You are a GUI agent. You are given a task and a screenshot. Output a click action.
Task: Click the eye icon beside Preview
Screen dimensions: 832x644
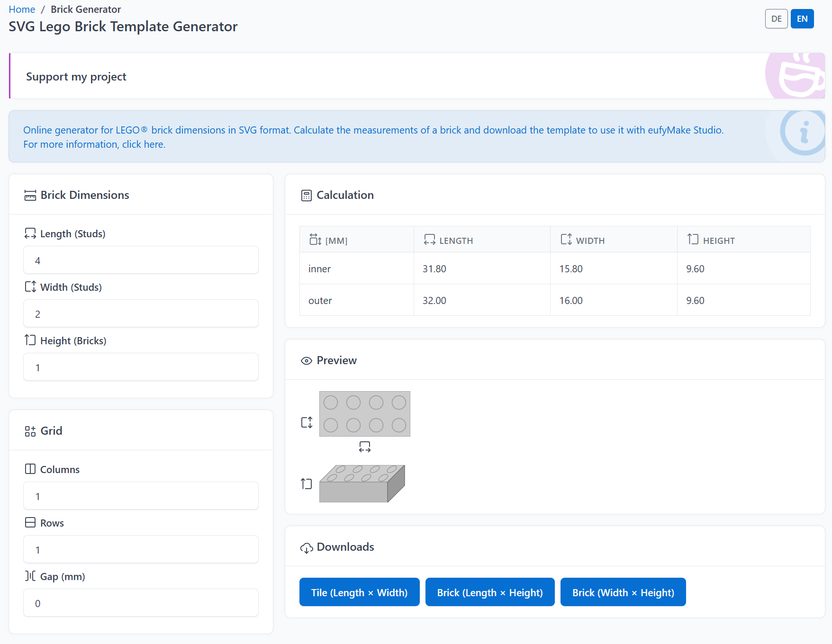tap(307, 361)
